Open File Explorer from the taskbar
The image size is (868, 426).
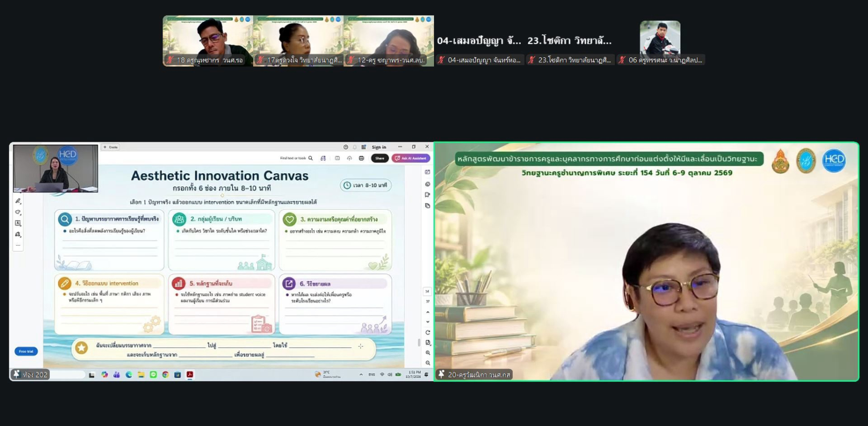click(x=141, y=374)
